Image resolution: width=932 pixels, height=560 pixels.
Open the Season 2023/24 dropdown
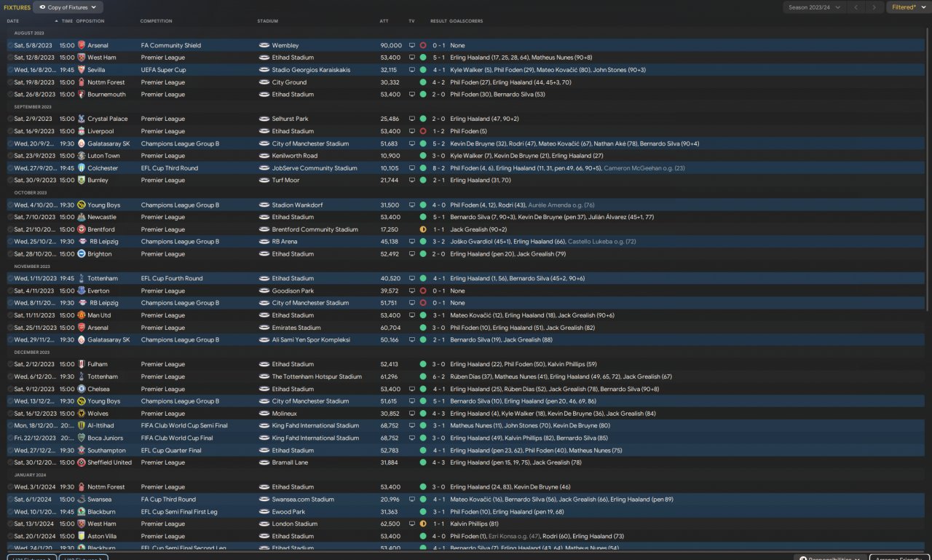(815, 7)
